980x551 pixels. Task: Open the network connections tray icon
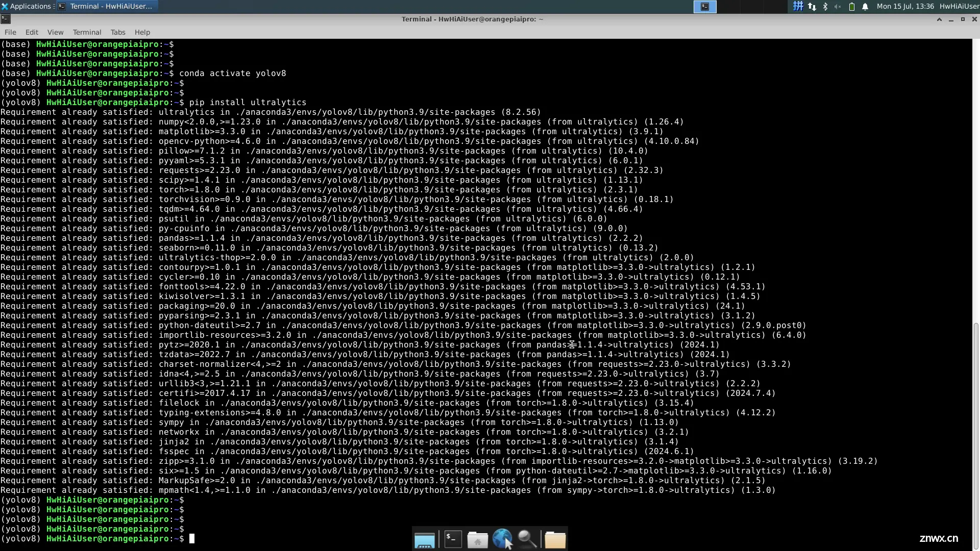coord(812,6)
